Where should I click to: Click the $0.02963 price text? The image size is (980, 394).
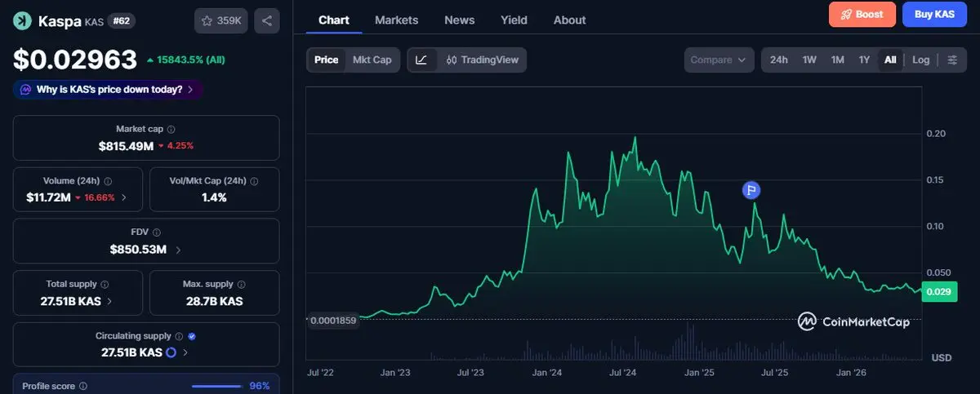[74, 60]
